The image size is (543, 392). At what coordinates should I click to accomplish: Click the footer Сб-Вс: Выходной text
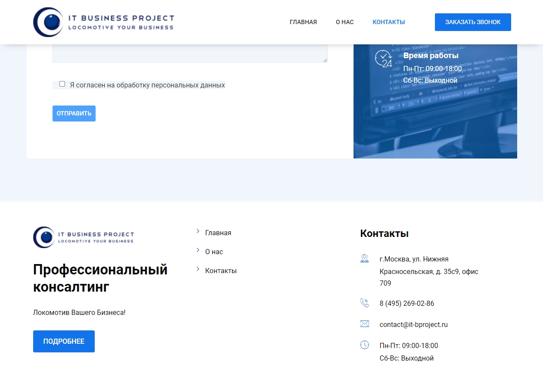click(x=406, y=358)
